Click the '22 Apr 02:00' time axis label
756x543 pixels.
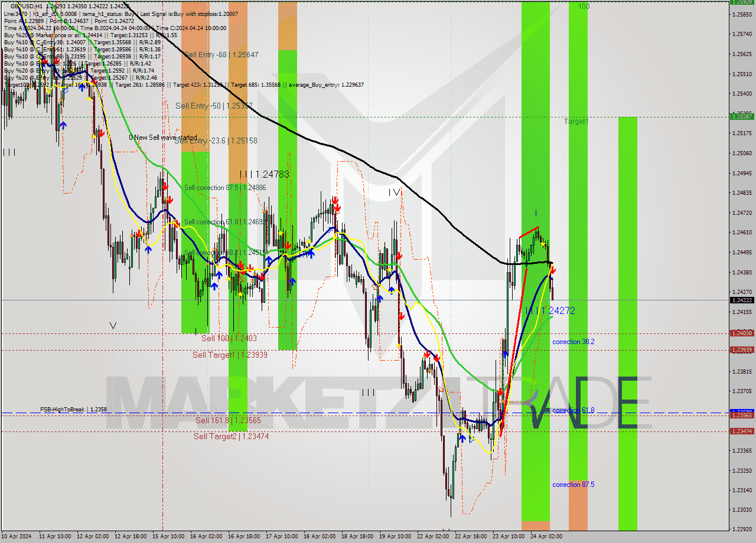pyautogui.click(x=432, y=537)
